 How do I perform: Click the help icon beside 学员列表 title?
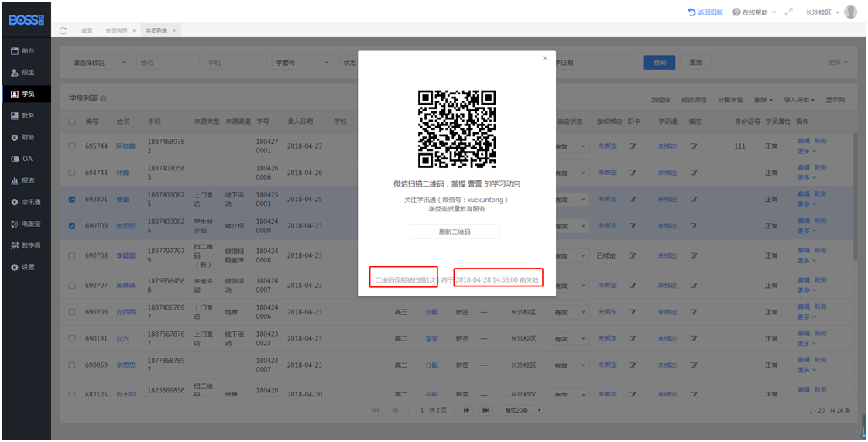coord(104,98)
